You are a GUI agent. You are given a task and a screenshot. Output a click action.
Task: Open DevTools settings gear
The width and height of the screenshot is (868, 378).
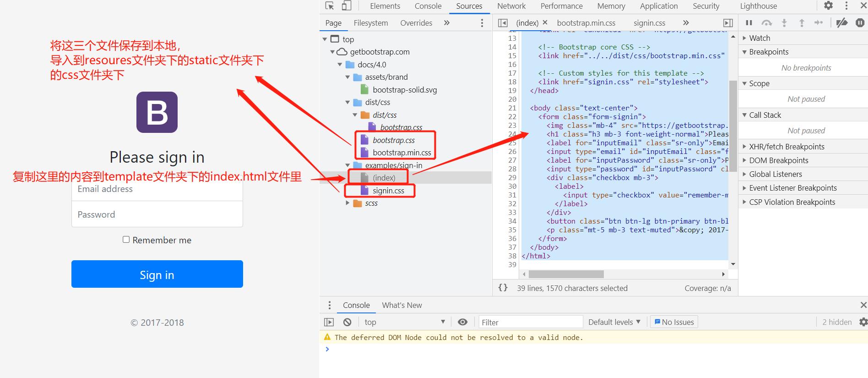829,5
